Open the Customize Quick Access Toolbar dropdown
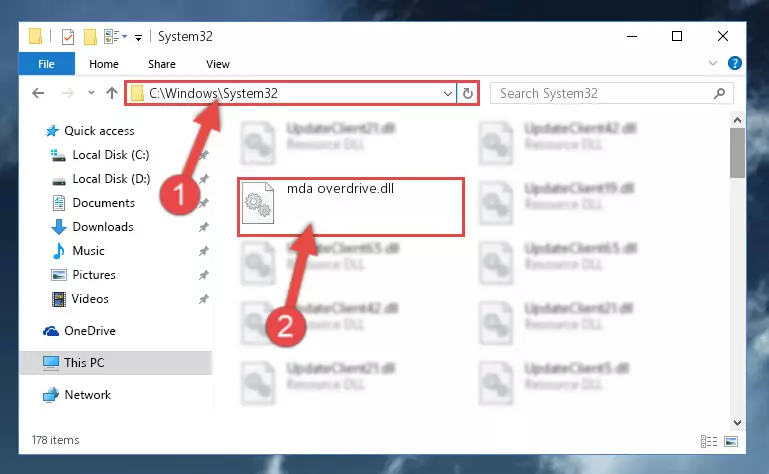The height and width of the screenshot is (474, 769). pos(138,37)
